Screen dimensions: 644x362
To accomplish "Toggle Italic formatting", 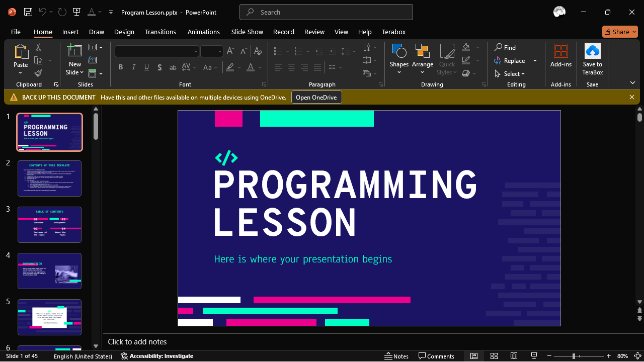I will click(x=134, y=67).
